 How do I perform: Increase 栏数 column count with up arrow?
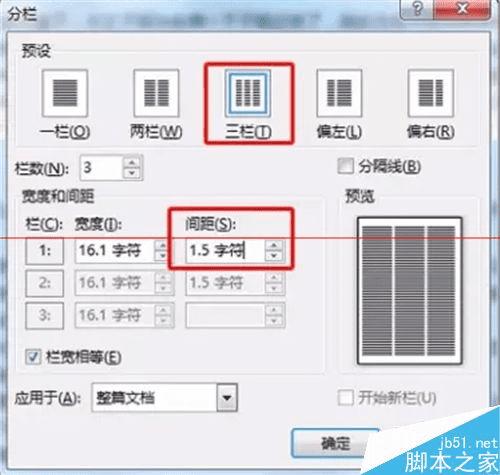(x=132, y=162)
